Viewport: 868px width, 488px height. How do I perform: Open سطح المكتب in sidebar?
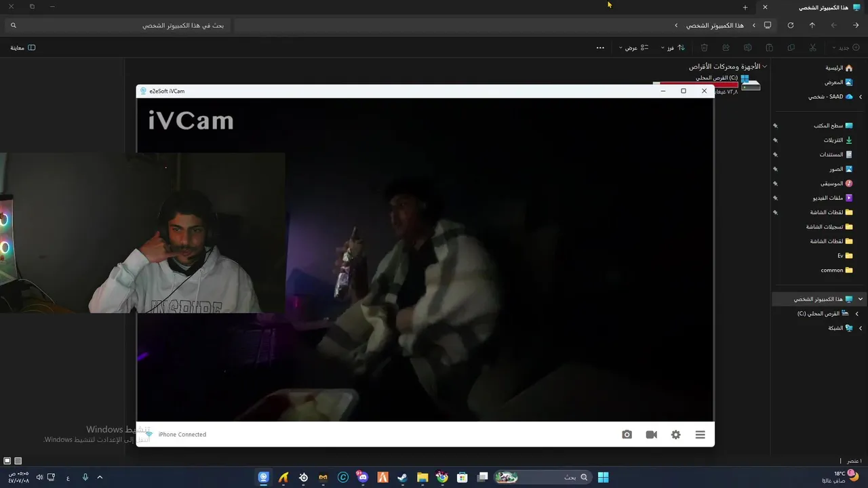833,125
